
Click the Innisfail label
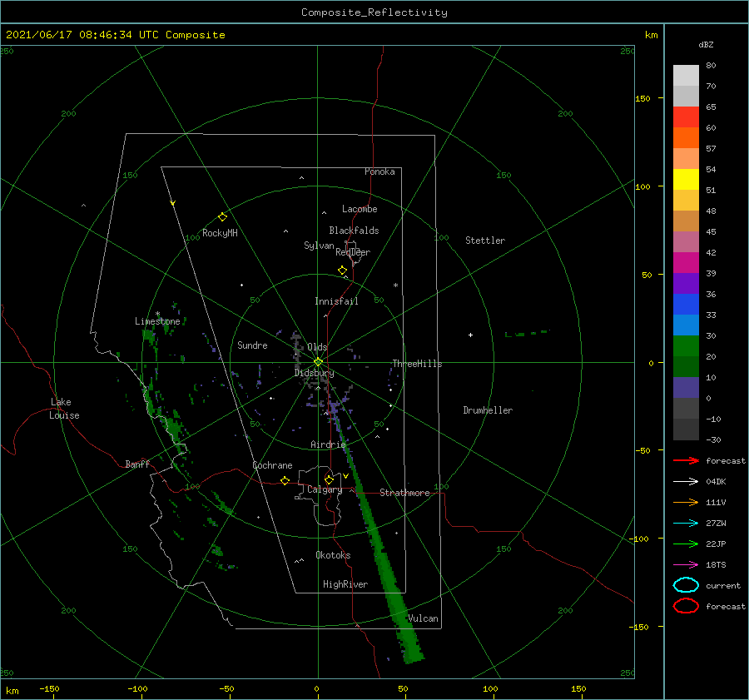point(336,301)
